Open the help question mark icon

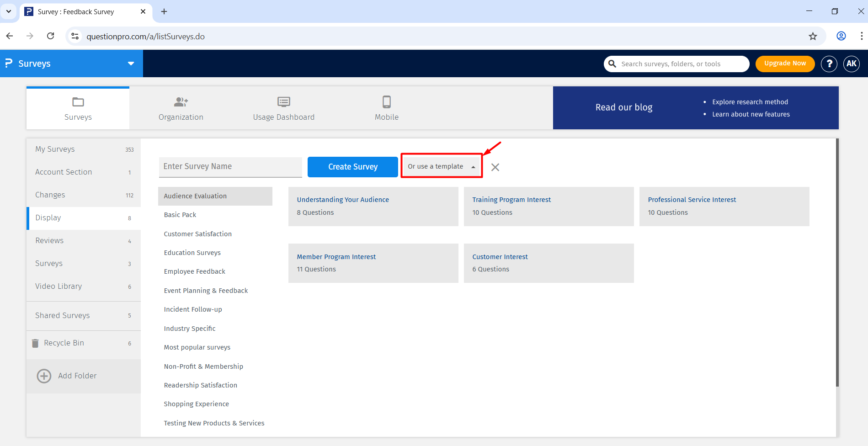point(829,64)
